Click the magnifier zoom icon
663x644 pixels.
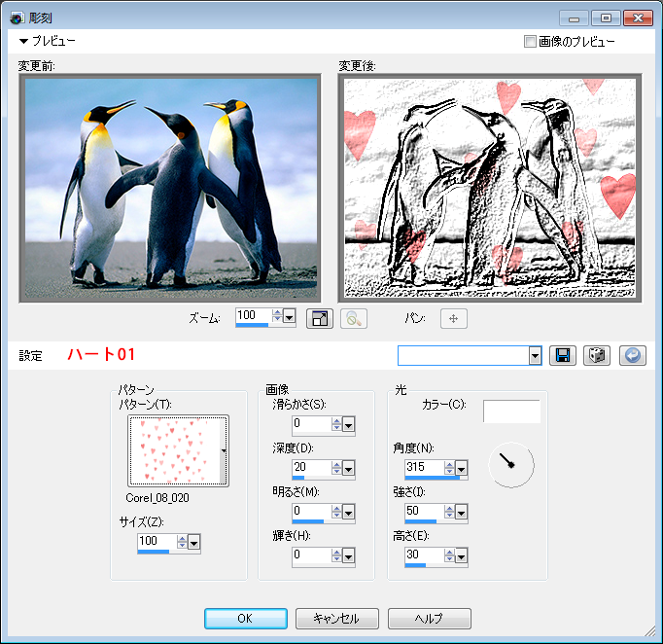pos(354,318)
